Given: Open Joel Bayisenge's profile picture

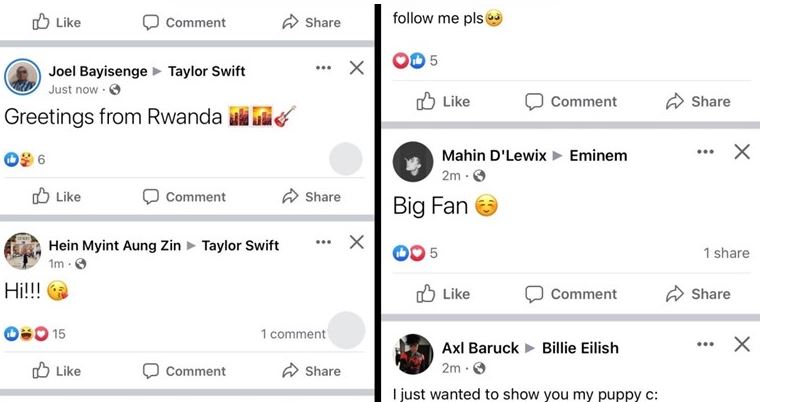Looking at the screenshot, I should [23, 78].
